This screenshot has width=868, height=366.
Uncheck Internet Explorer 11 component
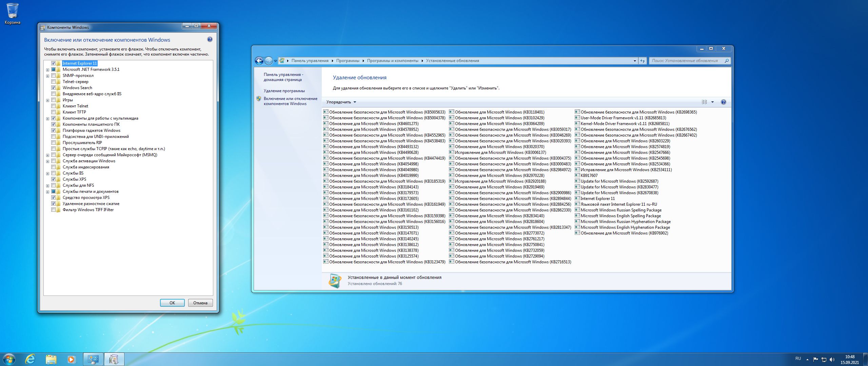point(54,63)
